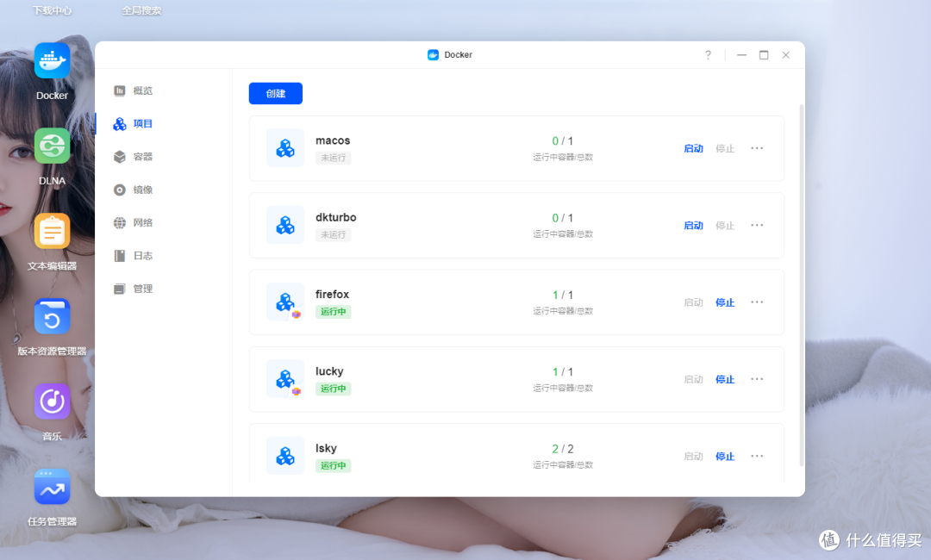Click the 未运行 status badge under dkturbo
This screenshot has width=931, height=560.
point(333,235)
